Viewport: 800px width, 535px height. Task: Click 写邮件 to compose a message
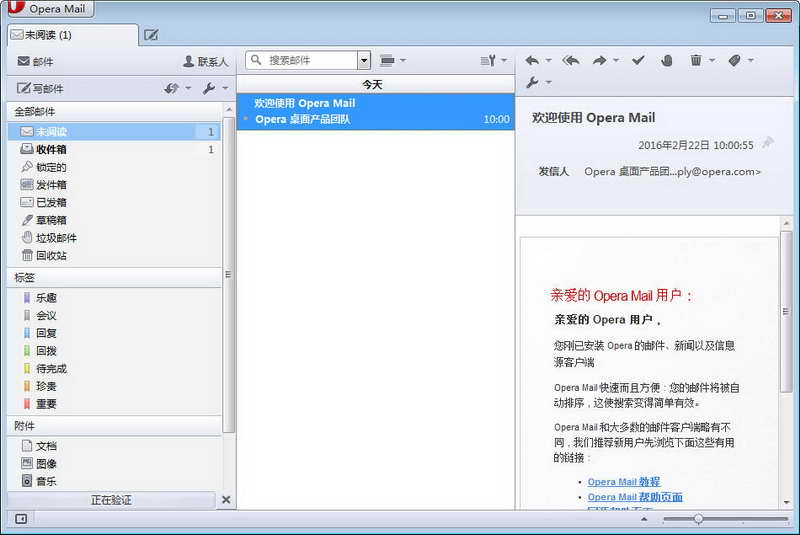click(x=40, y=88)
